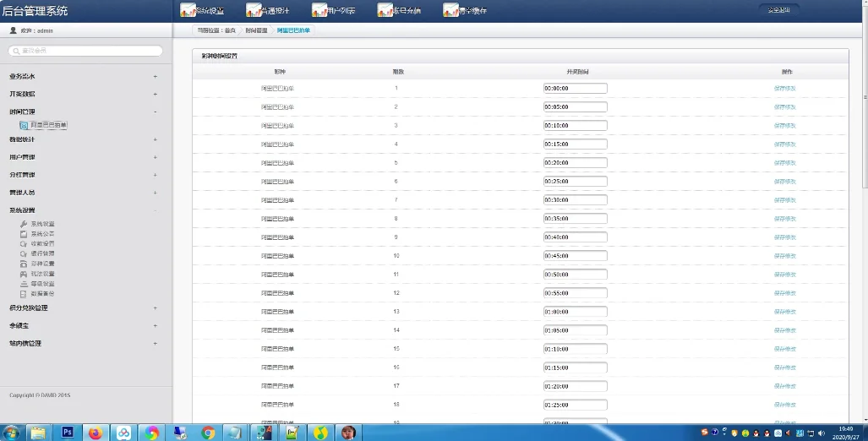Save changes for period 10 row
The height and width of the screenshot is (441, 868).
tap(784, 255)
